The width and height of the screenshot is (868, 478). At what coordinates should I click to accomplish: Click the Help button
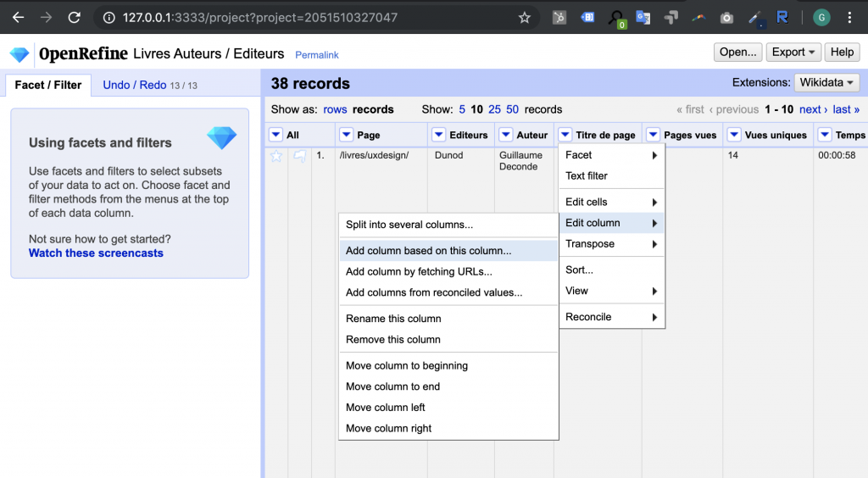[842, 52]
